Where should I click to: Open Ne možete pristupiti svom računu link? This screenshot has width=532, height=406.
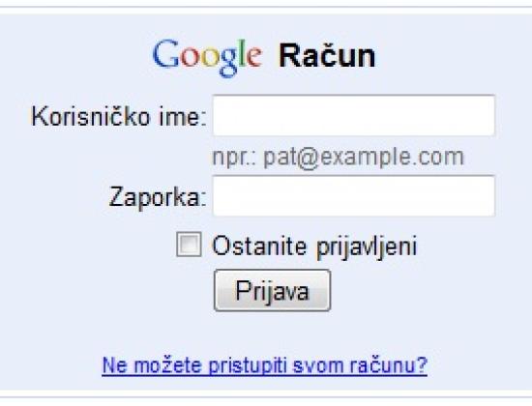pyautogui.click(x=264, y=365)
